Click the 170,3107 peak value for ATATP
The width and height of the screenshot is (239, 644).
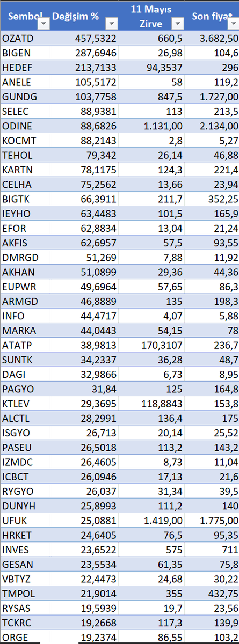pyautogui.click(x=152, y=346)
